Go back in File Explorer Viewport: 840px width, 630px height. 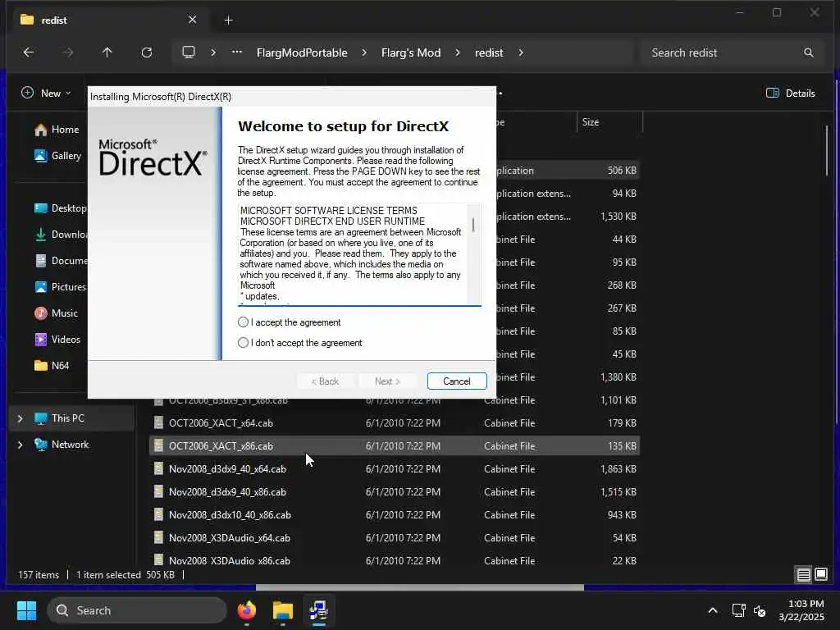coord(29,52)
